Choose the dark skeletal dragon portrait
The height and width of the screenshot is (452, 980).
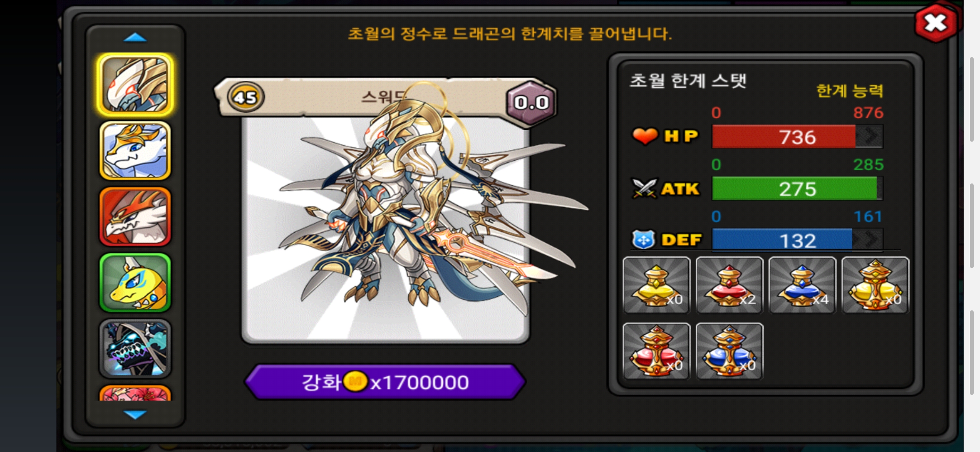coord(135,349)
